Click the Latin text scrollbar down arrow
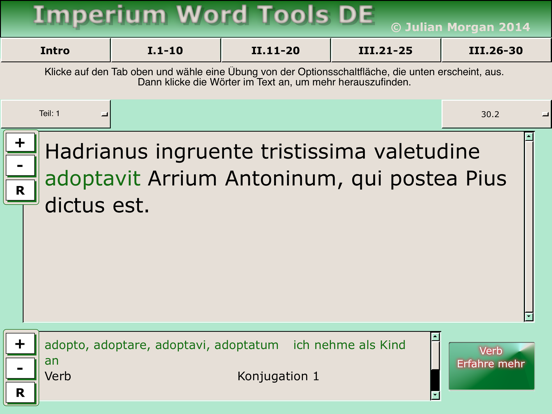The height and width of the screenshot is (414, 552). tap(529, 316)
